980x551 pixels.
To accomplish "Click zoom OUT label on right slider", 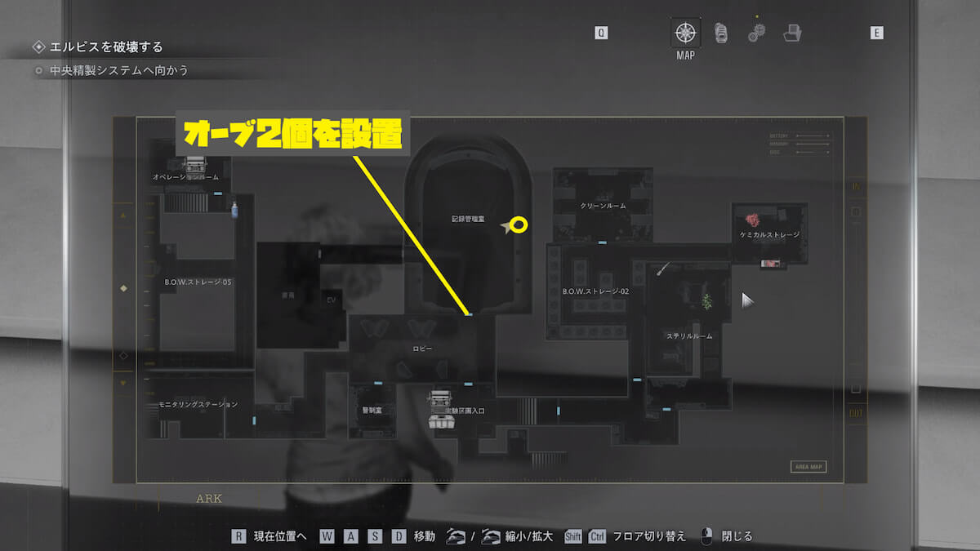I will pos(856,413).
